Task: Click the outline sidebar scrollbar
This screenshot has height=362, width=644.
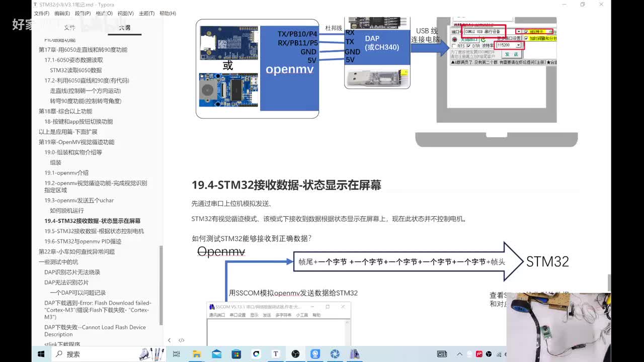Action: click(x=161, y=285)
